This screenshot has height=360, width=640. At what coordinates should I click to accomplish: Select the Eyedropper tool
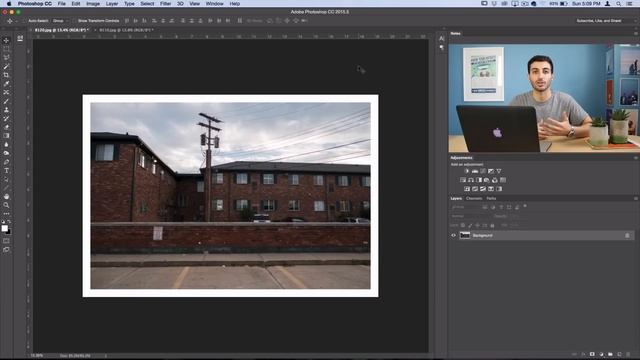point(6,84)
